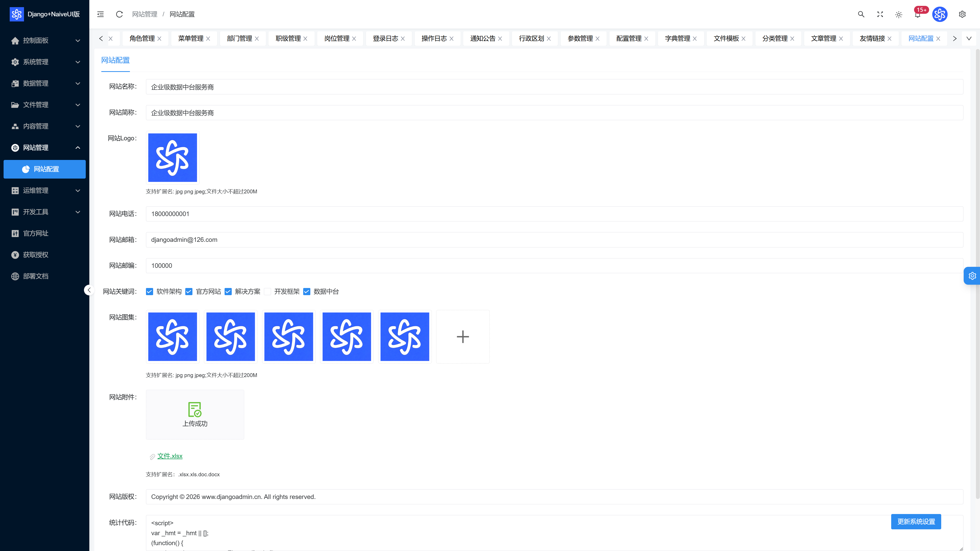The width and height of the screenshot is (980, 551).
Task: Uncheck the 软件架构 keyword checkbox
Action: coord(150,291)
